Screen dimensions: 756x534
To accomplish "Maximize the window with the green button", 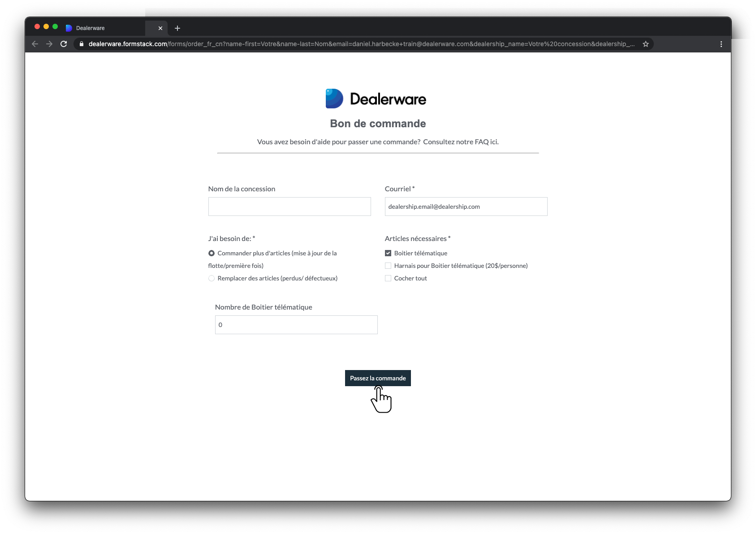I will 55,26.
